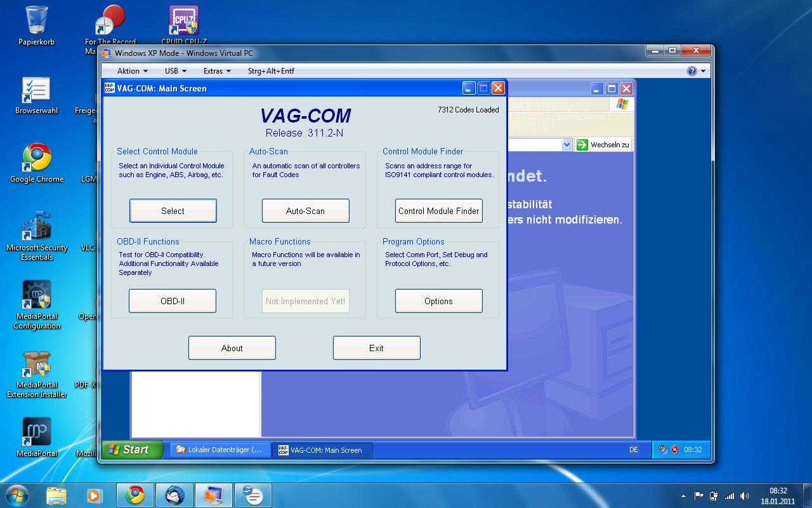812x508 pixels.
Task: Open the OBD-II functions
Action: click(173, 301)
